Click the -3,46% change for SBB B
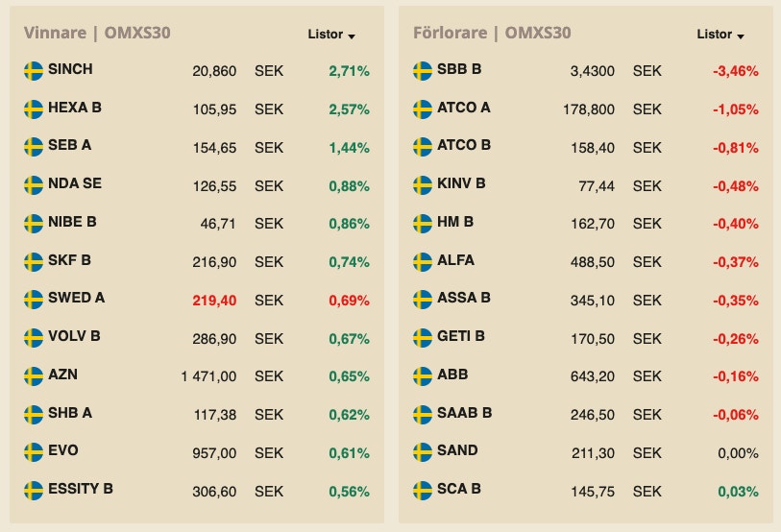 pos(735,71)
